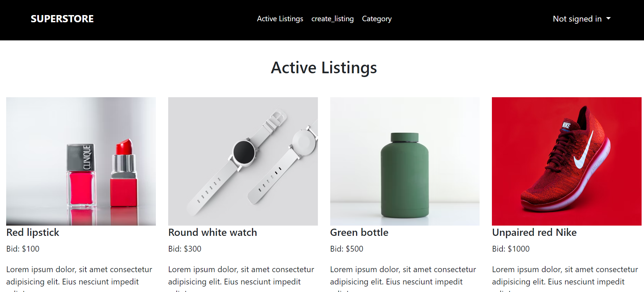Click the Unpaired red Nike title
Image resolution: width=644 pixels, height=292 pixels.
coord(534,232)
